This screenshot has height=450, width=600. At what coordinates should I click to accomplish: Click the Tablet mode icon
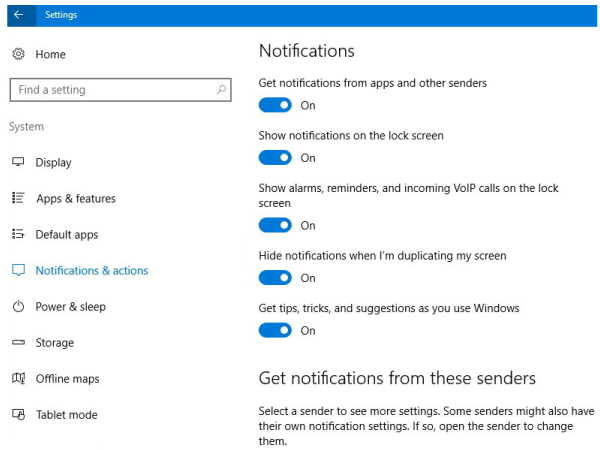click(x=18, y=415)
